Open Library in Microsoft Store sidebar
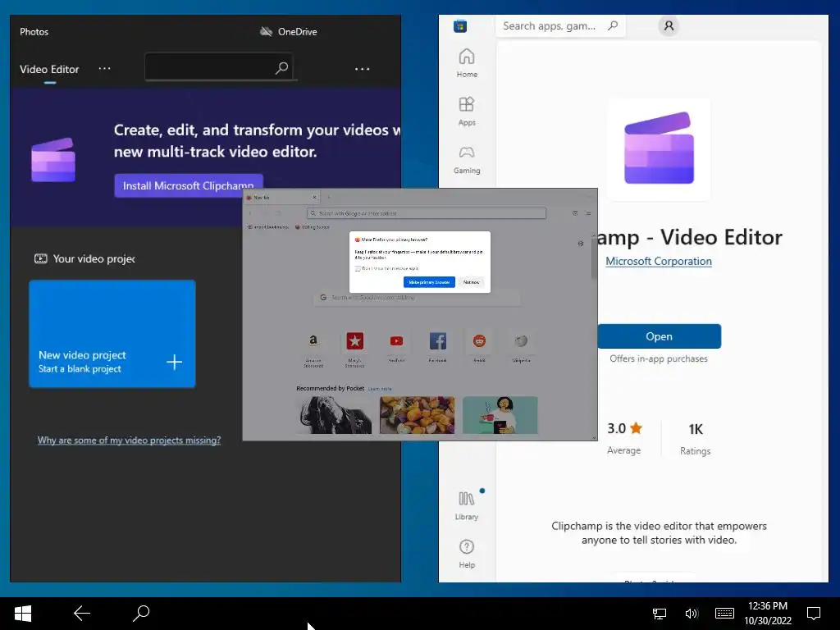 [x=467, y=505]
